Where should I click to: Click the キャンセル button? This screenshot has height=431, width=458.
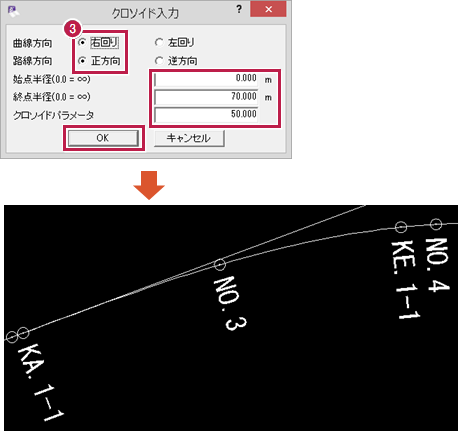[189, 138]
